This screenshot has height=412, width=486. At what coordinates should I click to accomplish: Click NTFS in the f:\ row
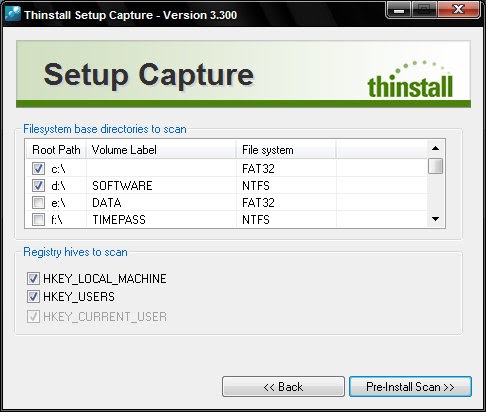point(256,220)
